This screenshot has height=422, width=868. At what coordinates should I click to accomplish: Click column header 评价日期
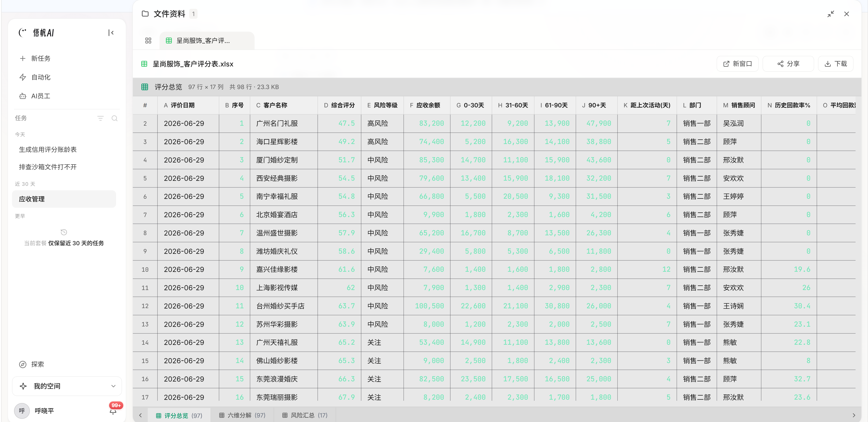point(188,105)
